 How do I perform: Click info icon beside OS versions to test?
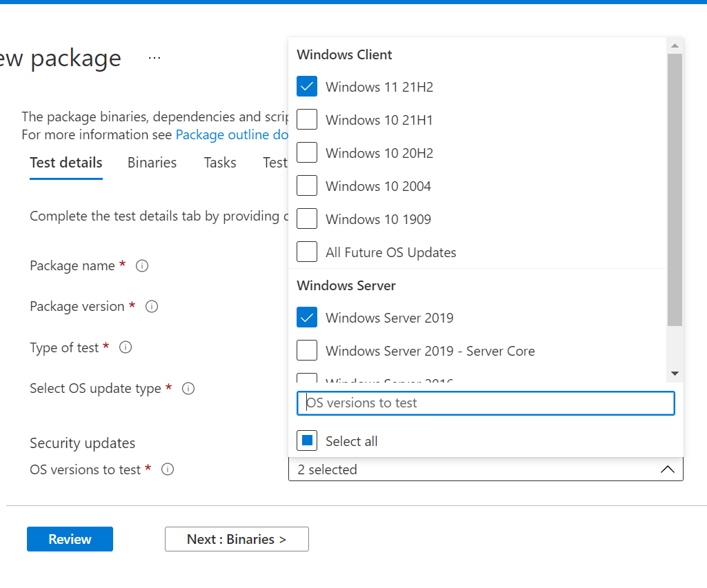(x=168, y=469)
